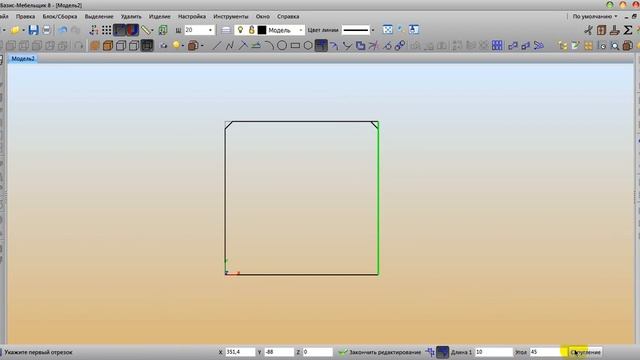Screen dimensions: 640x360
Task: Open the folder icon to load a file
Action: [x=15, y=30]
